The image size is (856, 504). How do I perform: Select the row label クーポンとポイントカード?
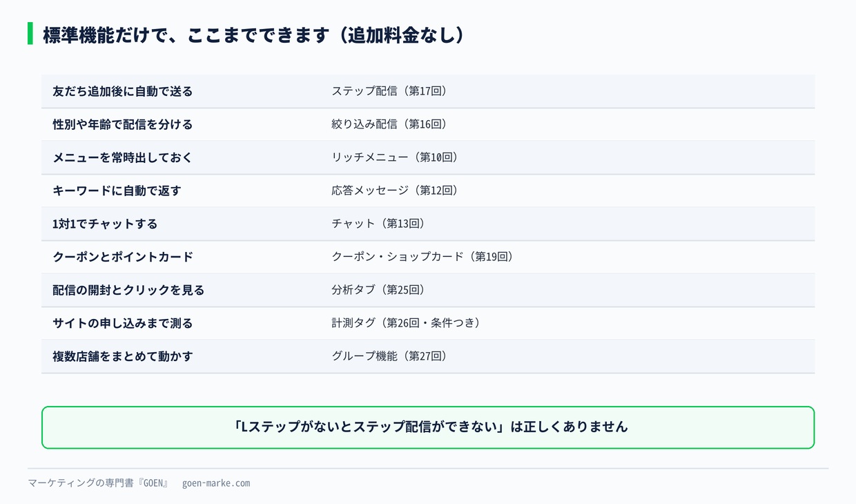click(x=123, y=257)
